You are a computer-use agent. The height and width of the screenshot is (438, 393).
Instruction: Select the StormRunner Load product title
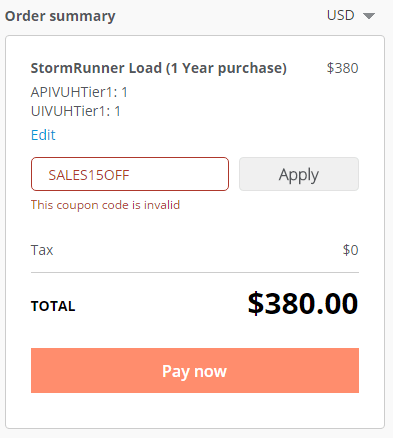pos(159,68)
